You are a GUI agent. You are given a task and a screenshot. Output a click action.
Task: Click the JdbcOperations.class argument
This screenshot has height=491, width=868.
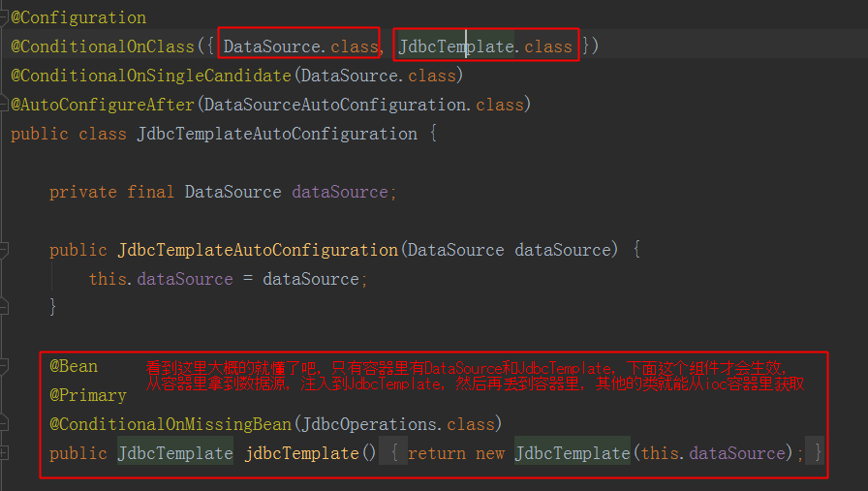coord(398,424)
